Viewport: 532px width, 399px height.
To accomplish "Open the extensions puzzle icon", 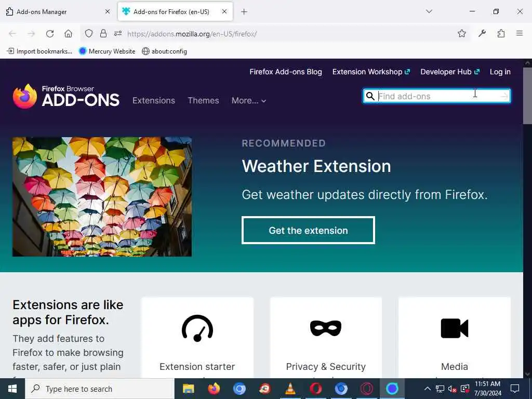I will [501, 33].
